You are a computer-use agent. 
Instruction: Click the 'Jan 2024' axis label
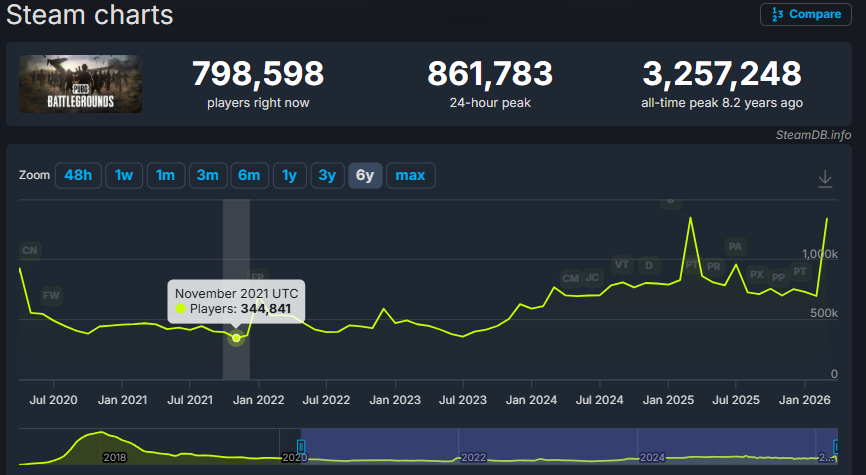click(531, 400)
